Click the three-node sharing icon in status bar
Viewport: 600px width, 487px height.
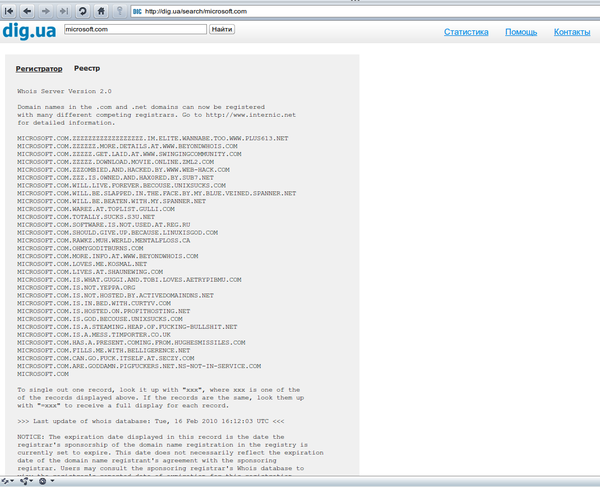[24, 481]
